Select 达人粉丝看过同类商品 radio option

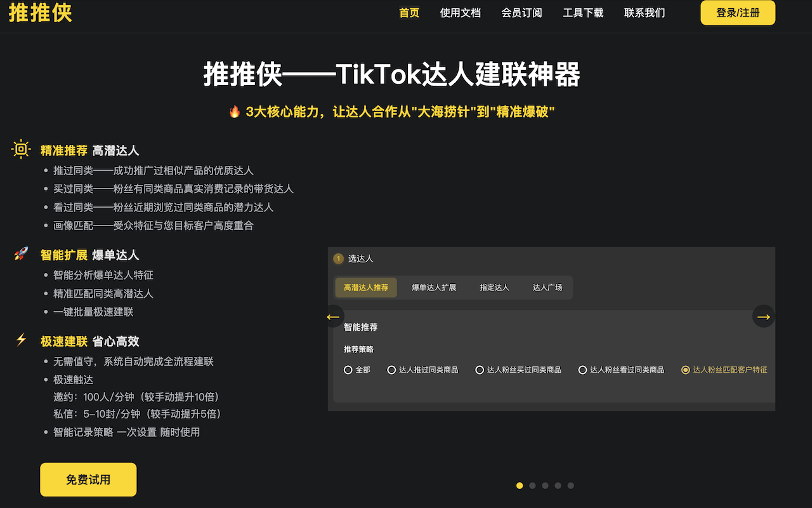click(621, 370)
